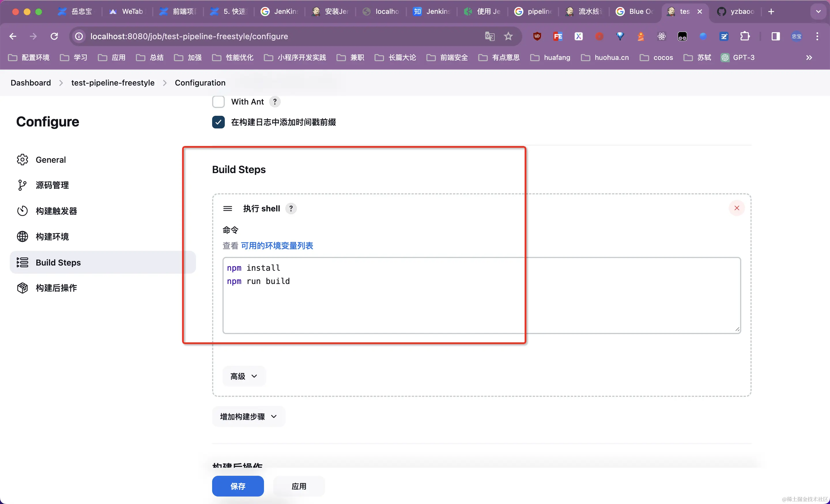The image size is (830, 504).
Task: Click the 构建环境 globe icon
Action: (x=22, y=237)
